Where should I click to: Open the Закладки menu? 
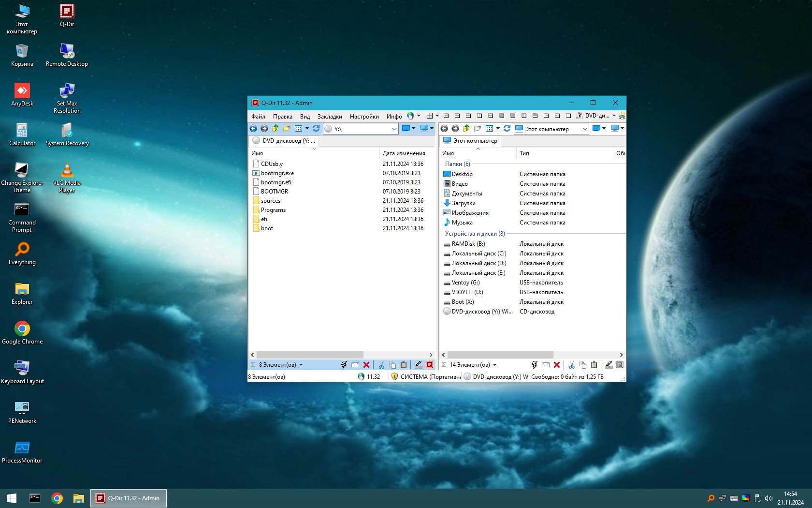pyautogui.click(x=330, y=117)
